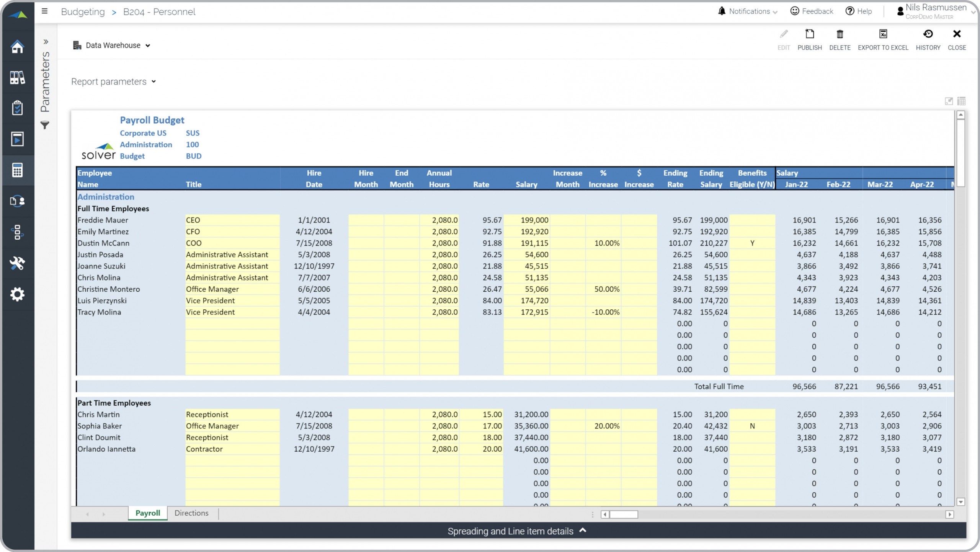Switch to the Directions tab
Viewport: 980px width, 552px height.
point(192,513)
